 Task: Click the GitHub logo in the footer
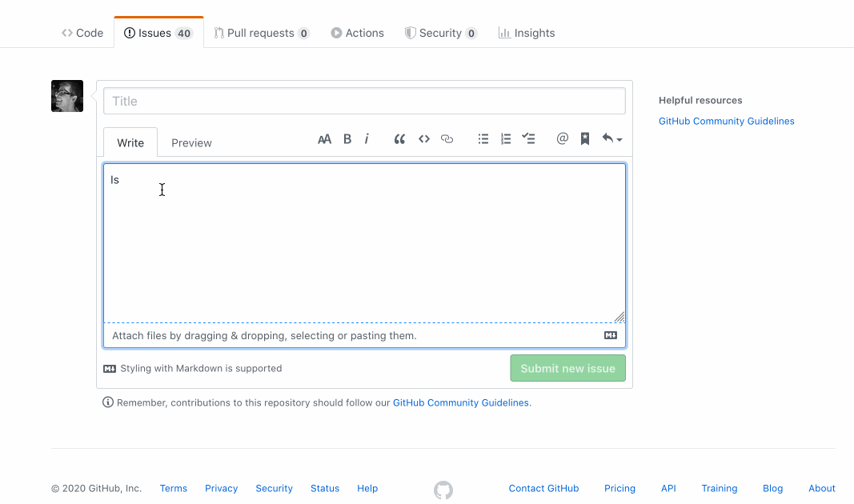coord(443,489)
